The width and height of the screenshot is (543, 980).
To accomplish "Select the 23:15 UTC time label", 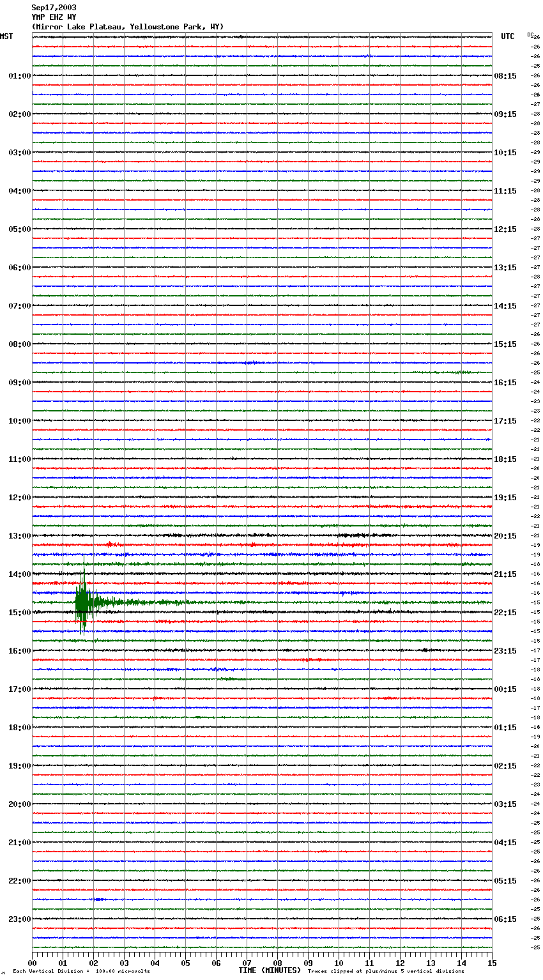I will click(505, 651).
